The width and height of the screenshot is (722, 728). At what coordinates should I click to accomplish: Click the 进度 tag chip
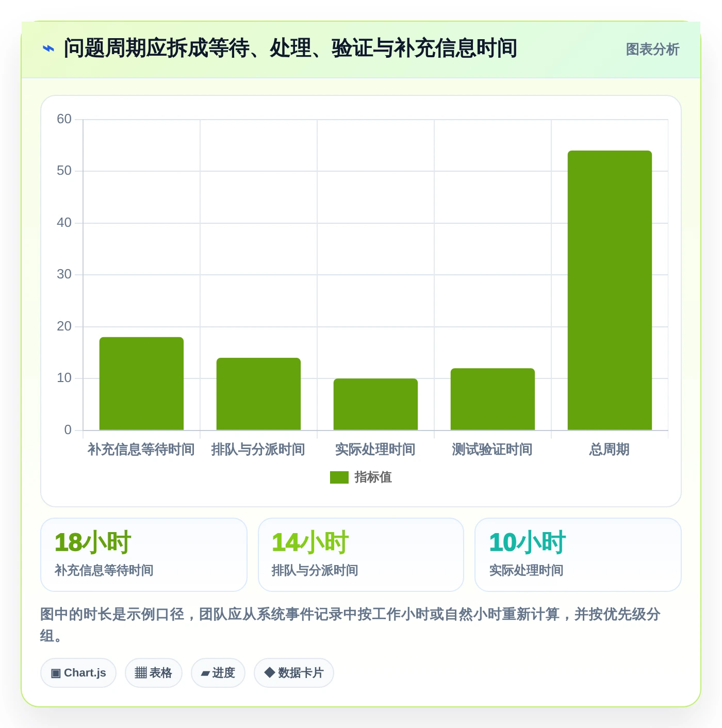pyautogui.click(x=218, y=673)
